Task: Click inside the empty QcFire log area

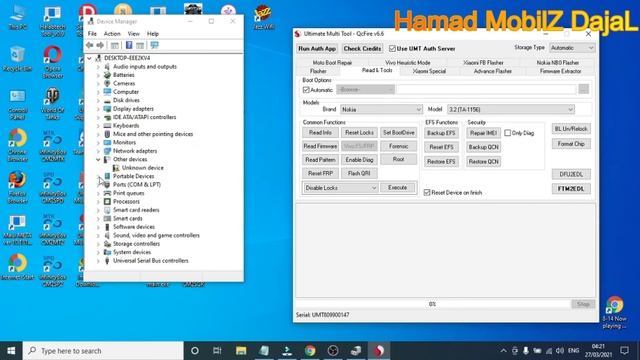Action: tap(446, 251)
